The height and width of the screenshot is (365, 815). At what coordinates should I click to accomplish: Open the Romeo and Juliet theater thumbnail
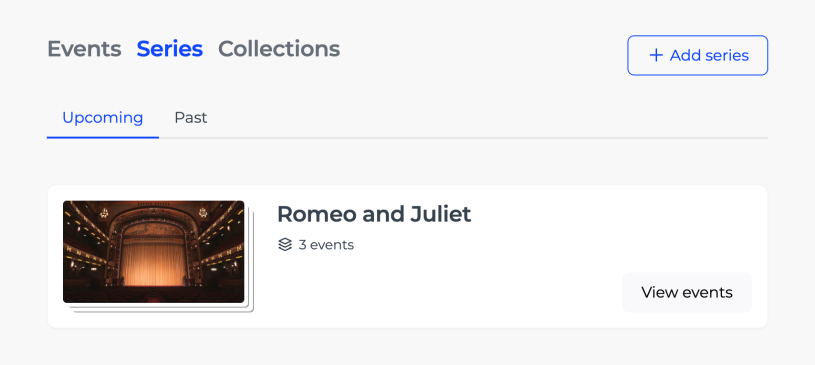click(153, 252)
